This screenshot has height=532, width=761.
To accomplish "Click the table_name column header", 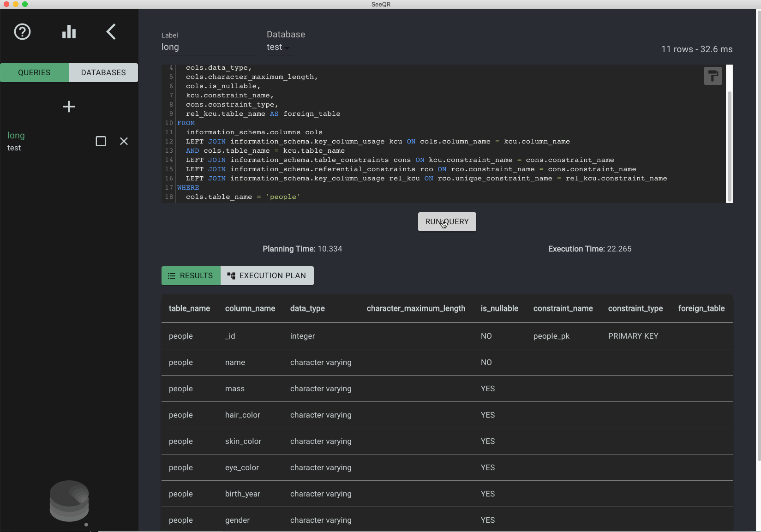I will 189,308.
